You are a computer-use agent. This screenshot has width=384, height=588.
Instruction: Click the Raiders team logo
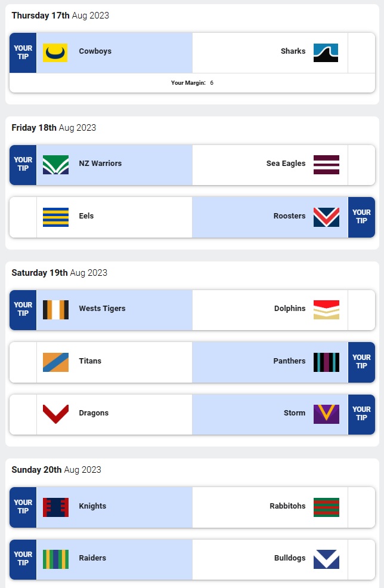[x=55, y=559]
